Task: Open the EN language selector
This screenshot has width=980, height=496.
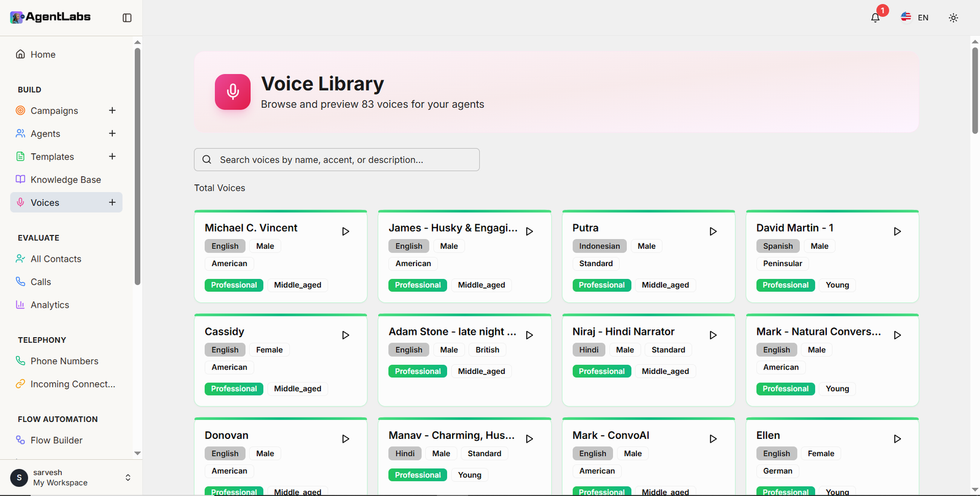Action: pos(915,18)
